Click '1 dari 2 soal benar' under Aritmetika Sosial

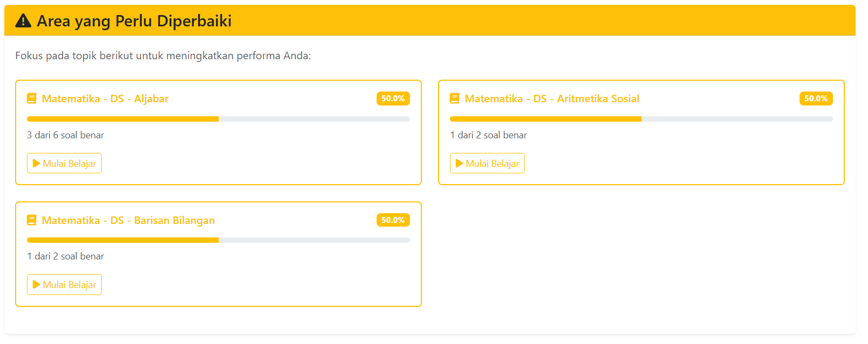click(489, 135)
